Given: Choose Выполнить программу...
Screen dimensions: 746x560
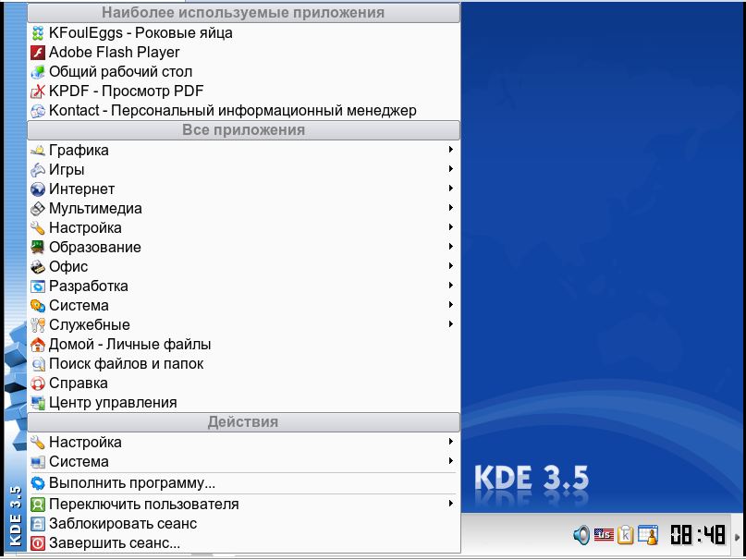Looking at the screenshot, I should [x=244, y=483].
